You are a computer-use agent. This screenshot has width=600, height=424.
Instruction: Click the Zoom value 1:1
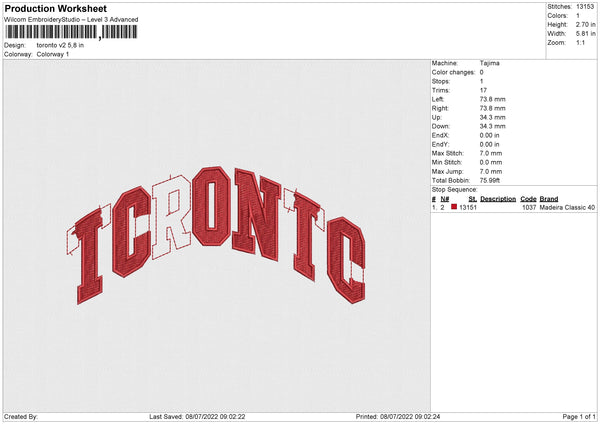(580, 42)
